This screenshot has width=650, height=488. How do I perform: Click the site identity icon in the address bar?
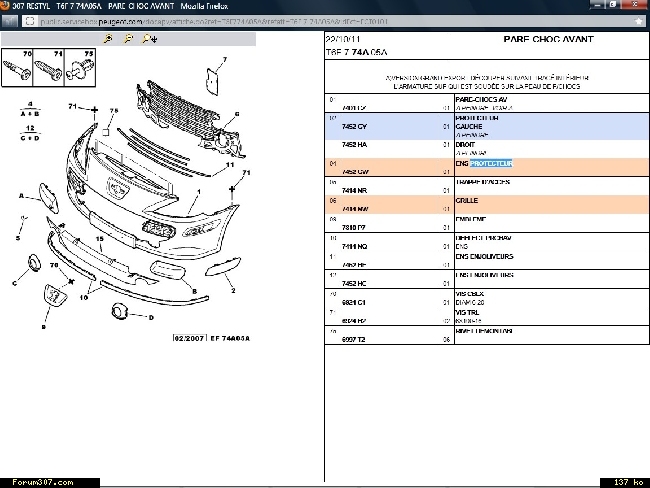coord(29,21)
